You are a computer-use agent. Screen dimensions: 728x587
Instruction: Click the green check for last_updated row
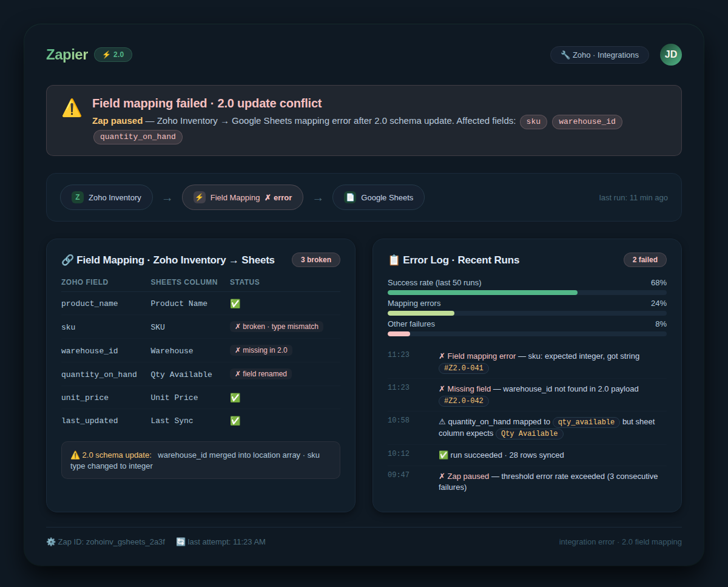click(235, 421)
